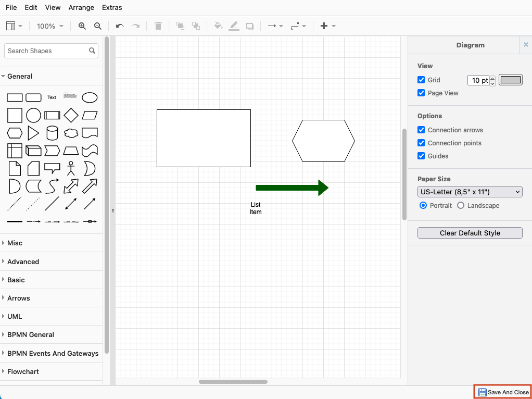Open the Paper Size dropdown
Screen dimensions: 532x399
[470, 192]
